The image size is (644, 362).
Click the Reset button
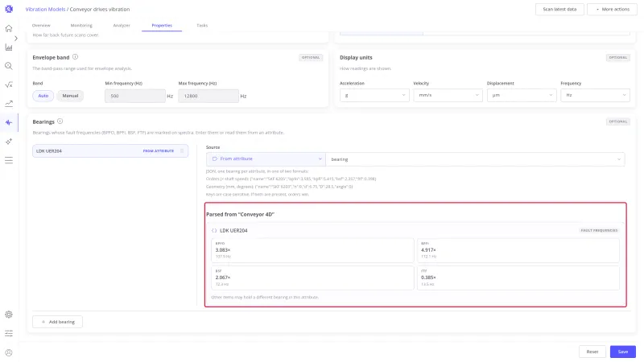(x=592, y=352)
